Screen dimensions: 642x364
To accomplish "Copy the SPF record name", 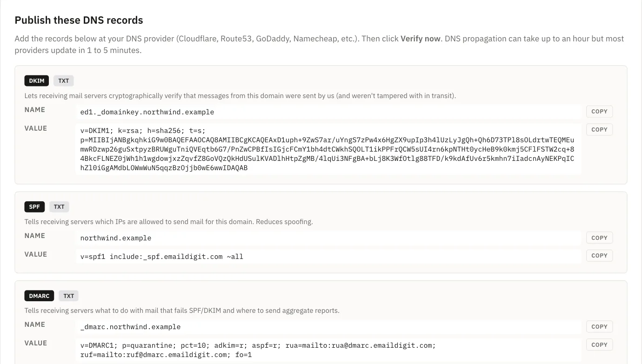I will (x=599, y=238).
